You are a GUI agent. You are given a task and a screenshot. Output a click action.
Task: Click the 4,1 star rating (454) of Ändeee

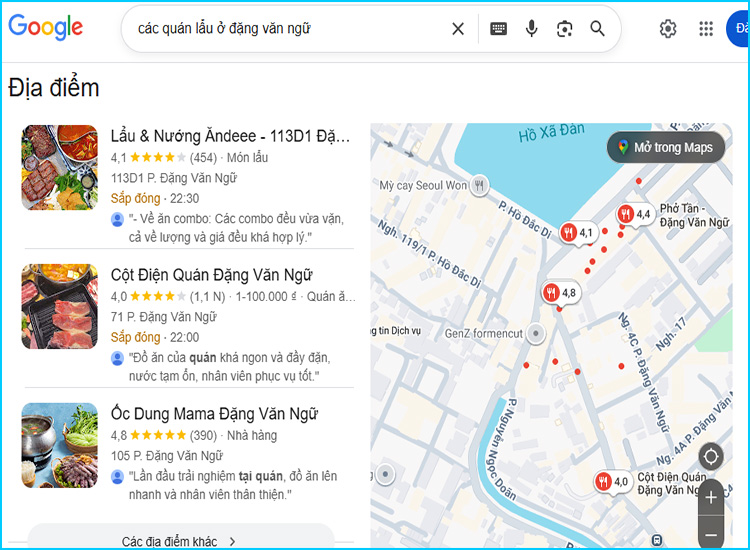[x=164, y=157]
